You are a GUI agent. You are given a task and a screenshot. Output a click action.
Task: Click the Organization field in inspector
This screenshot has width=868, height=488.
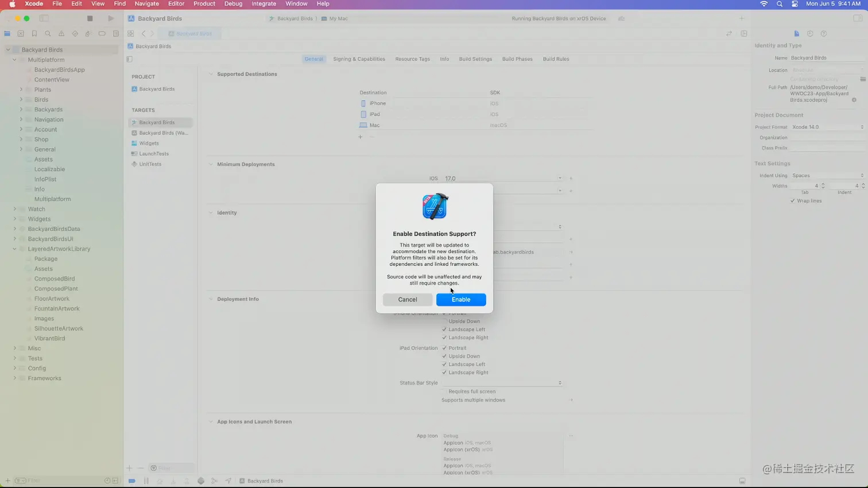point(827,138)
